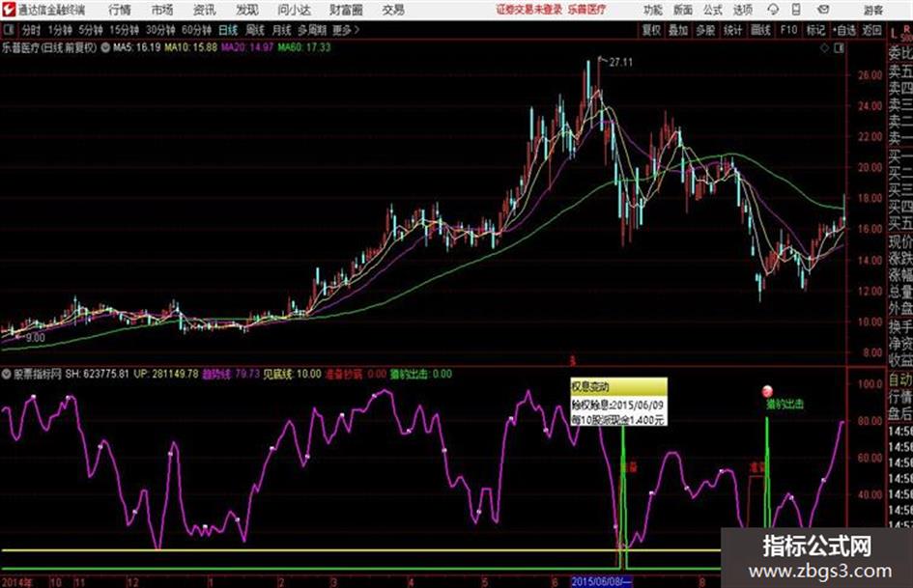
Task: Click the 叠加 overlay toolbar button
Action: [678, 30]
